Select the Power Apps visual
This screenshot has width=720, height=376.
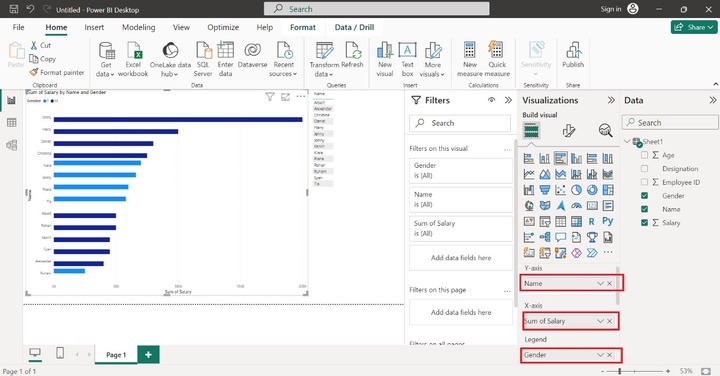click(x=576, y=253)
